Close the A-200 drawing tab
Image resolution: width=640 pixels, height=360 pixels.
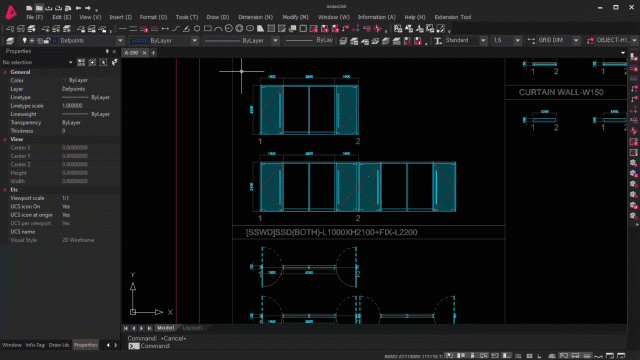pos(144,53)
